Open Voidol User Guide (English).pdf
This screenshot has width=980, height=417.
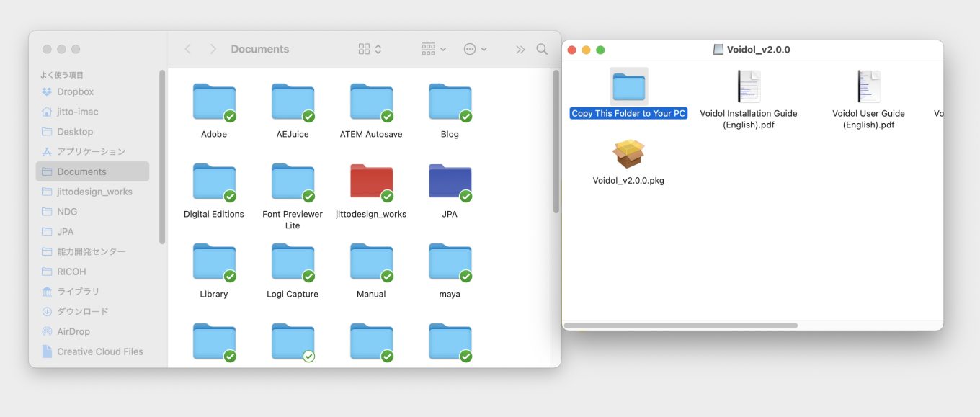coord(868,87)
